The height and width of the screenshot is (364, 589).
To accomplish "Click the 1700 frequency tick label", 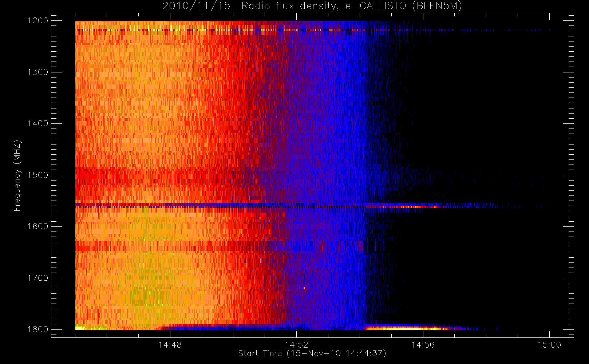I will click(38, 278).
